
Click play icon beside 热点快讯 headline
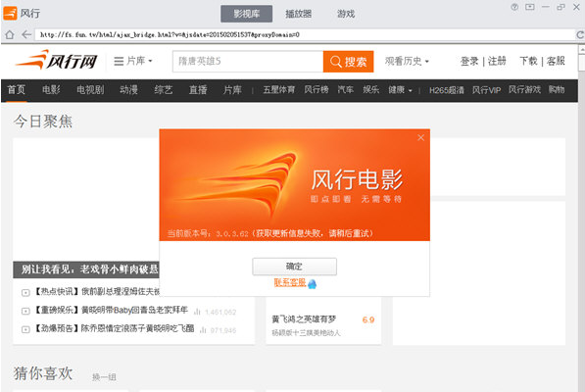click(25, 293)
